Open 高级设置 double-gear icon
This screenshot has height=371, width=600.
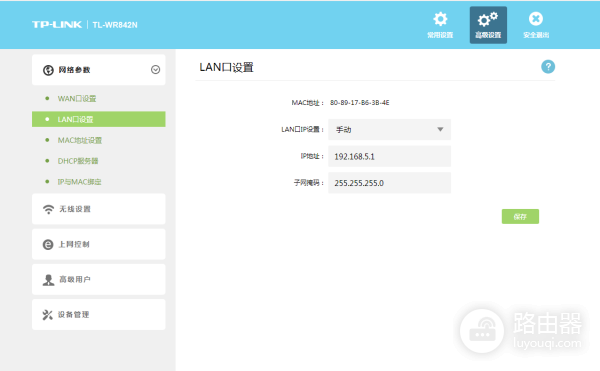click(x=488, y=19)
